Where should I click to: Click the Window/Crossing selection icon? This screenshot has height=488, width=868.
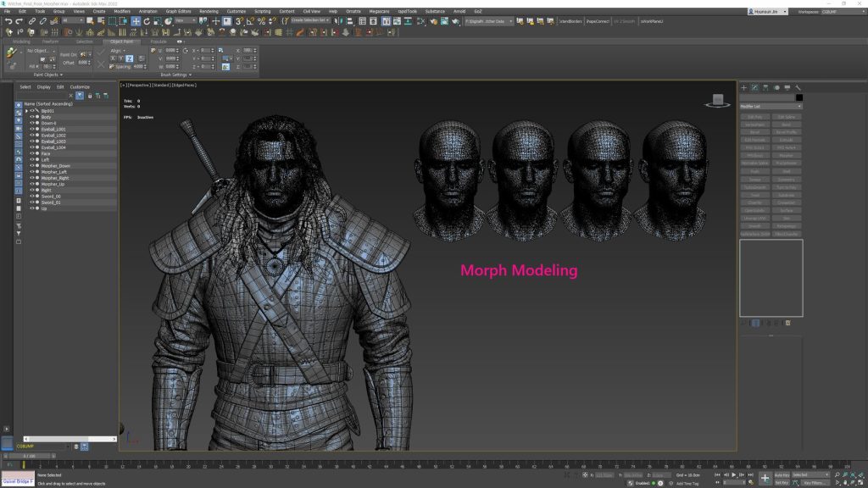coord(123,21)
